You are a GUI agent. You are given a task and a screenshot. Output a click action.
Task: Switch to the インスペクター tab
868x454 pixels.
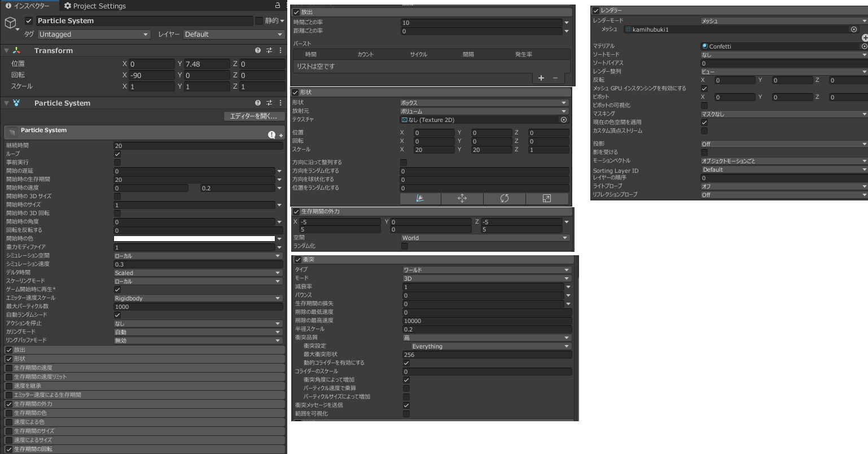[x=27, y=6]
